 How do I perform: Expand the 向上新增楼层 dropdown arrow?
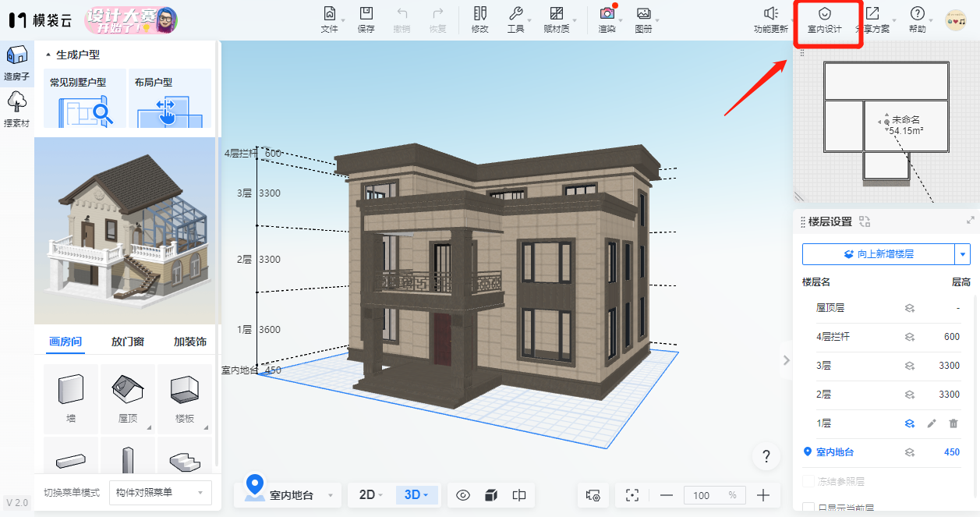coord(964,254)
